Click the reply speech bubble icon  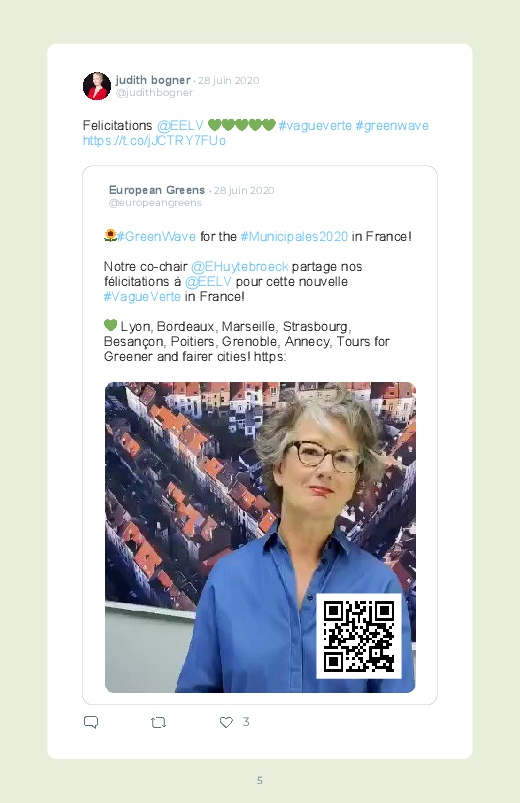click(91, 722)
